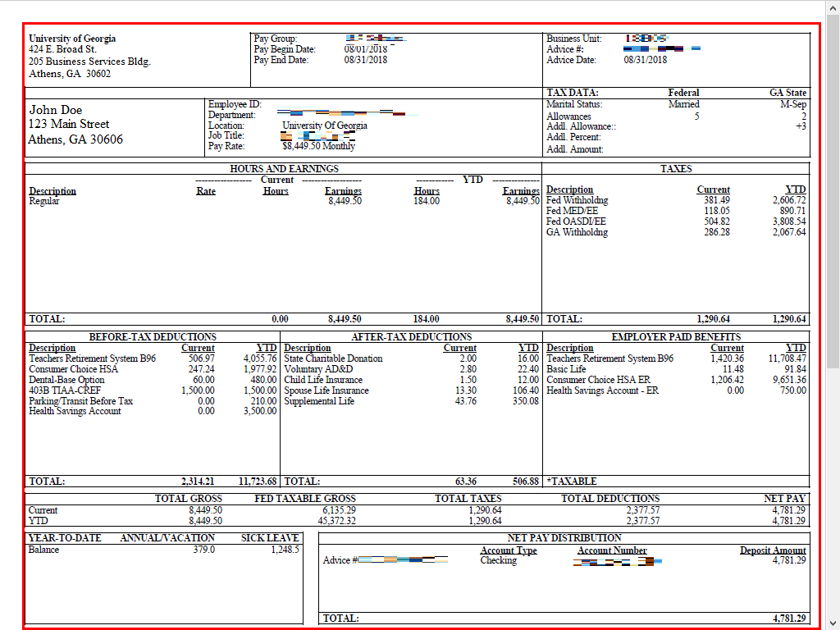Select "Parking/Transit Before Tax" deduction

click(81, 401)
